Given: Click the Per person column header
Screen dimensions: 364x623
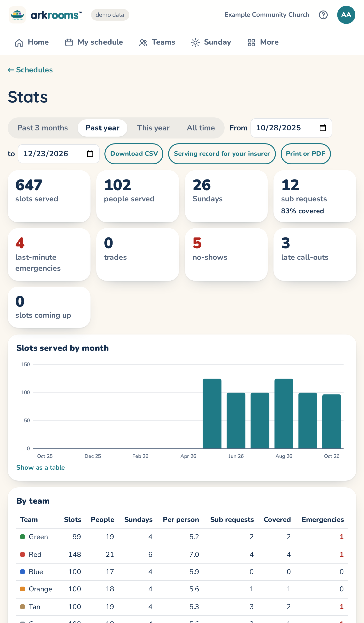Looking at the screenshot, I should pyautogui.click(x=181, y=520).
